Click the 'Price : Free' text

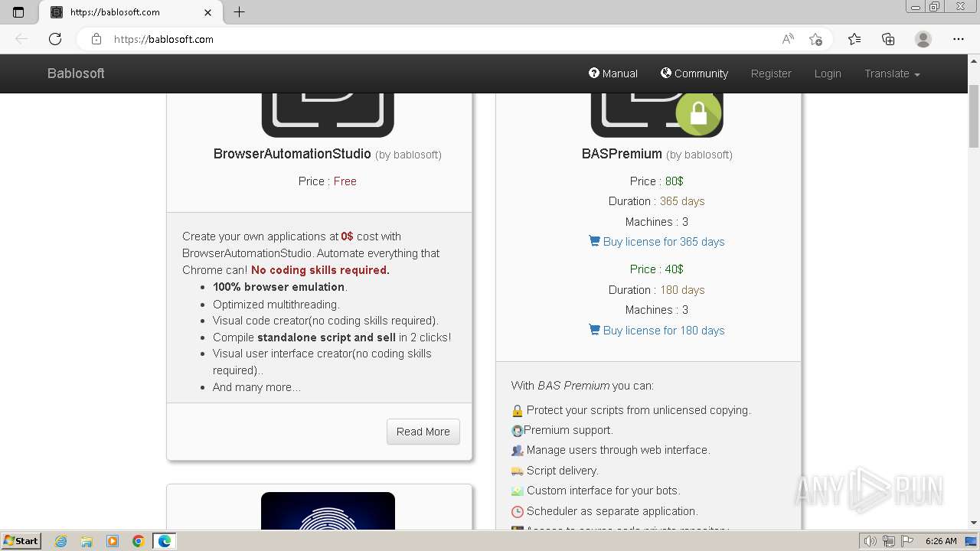(328, 181)
